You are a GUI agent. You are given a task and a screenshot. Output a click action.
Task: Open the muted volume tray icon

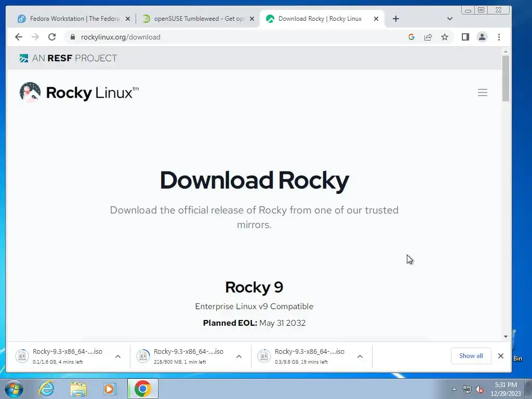pos(480,390)
